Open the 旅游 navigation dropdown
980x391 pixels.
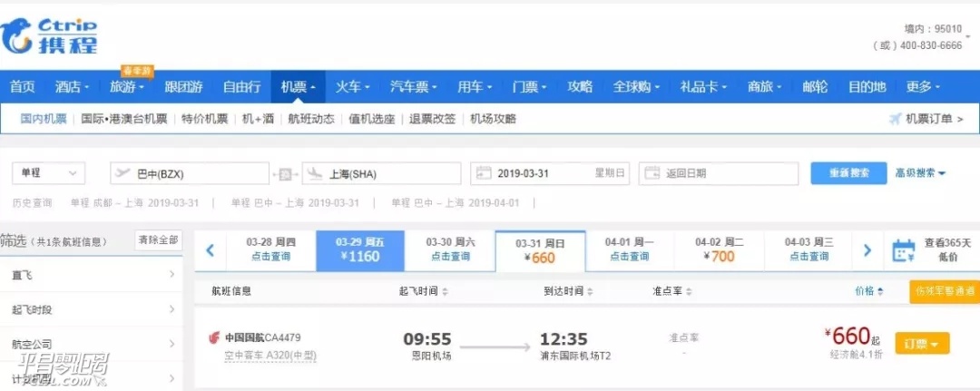[x=128, y=87]
